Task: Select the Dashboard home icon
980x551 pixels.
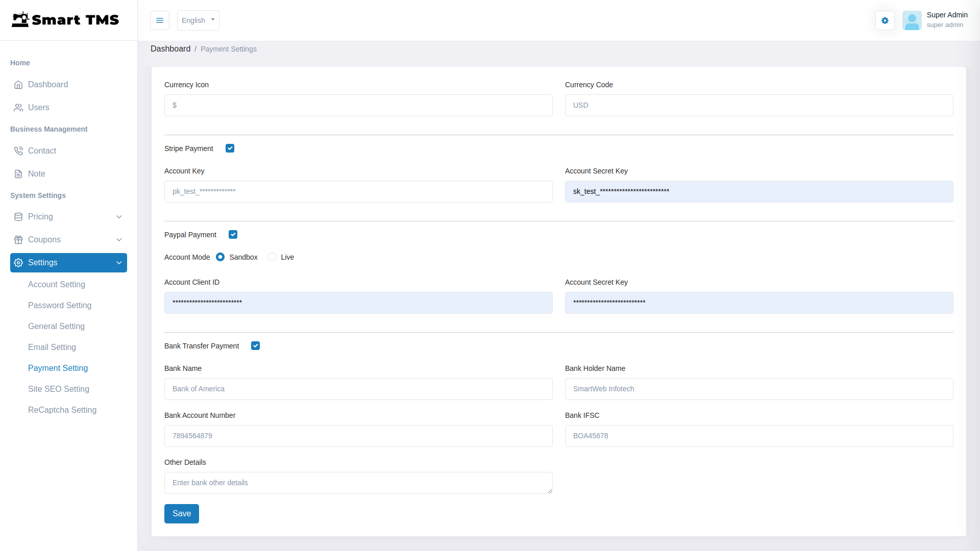Action: click(x=18, y=84)
